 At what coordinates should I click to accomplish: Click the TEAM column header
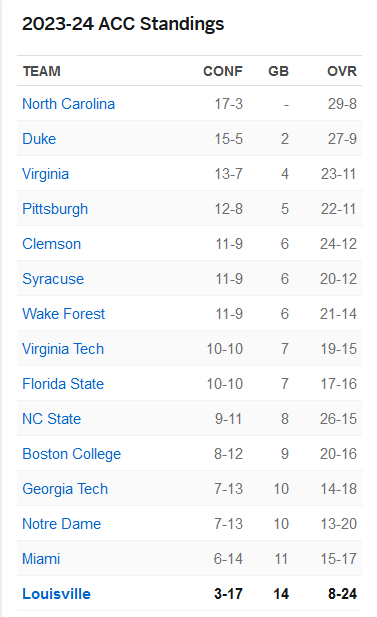42,71
